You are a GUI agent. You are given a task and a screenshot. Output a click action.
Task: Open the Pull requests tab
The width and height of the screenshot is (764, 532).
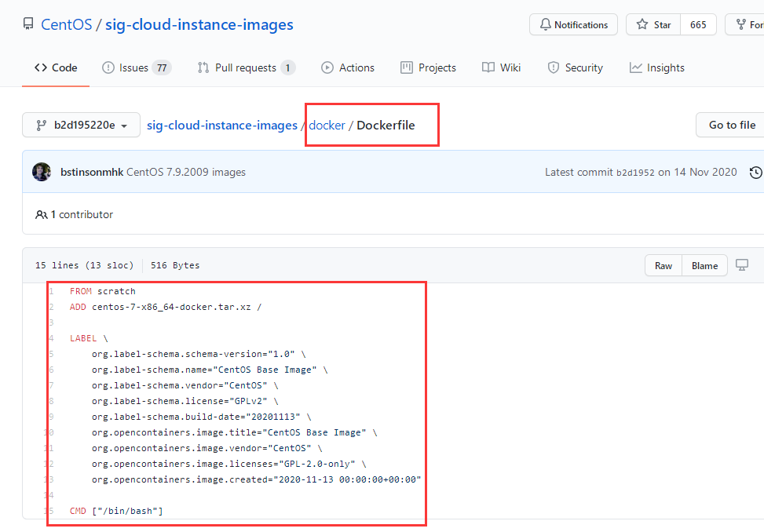pyautogui.click(x=246, y=67)
